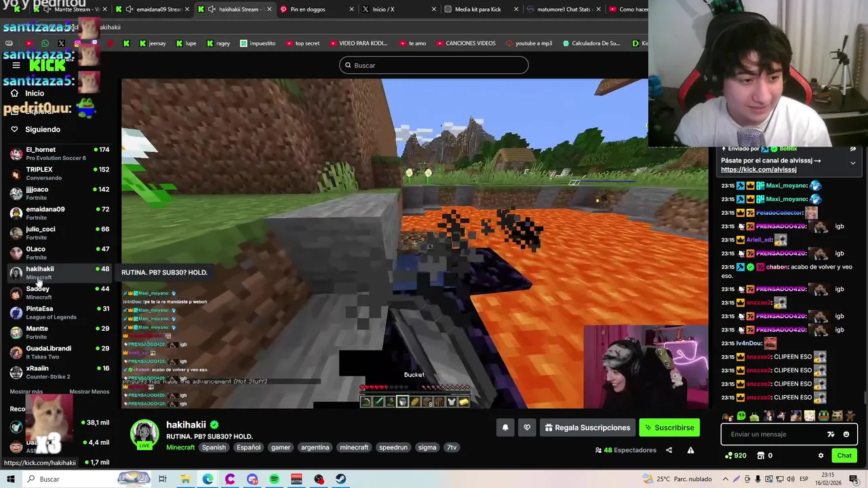
Task: Open 'CANCIONES VIDEOS' bookmark
Action: click(x=465, y=43)
